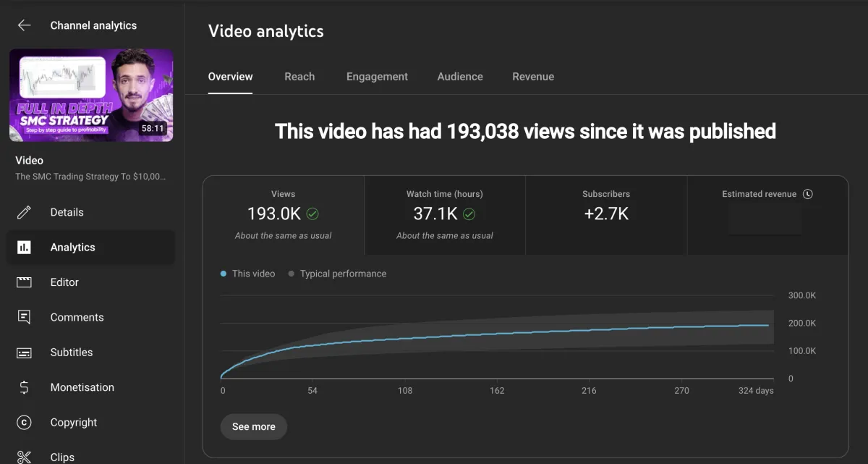The image size is (868, 464).
Task: Click the green checkmark next to Watch time
Action: click(469, 214)
